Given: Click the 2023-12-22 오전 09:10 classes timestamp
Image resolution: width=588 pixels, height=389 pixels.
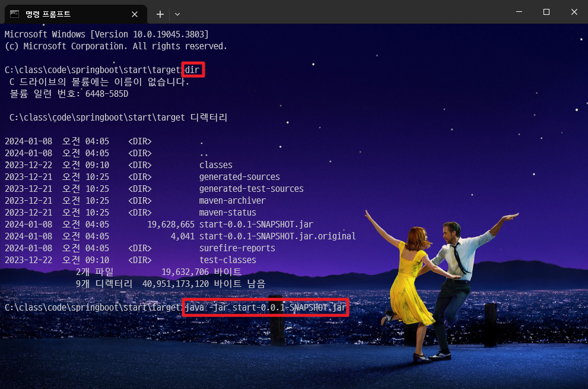Looking at the screenshot, I should pos(57,165).
